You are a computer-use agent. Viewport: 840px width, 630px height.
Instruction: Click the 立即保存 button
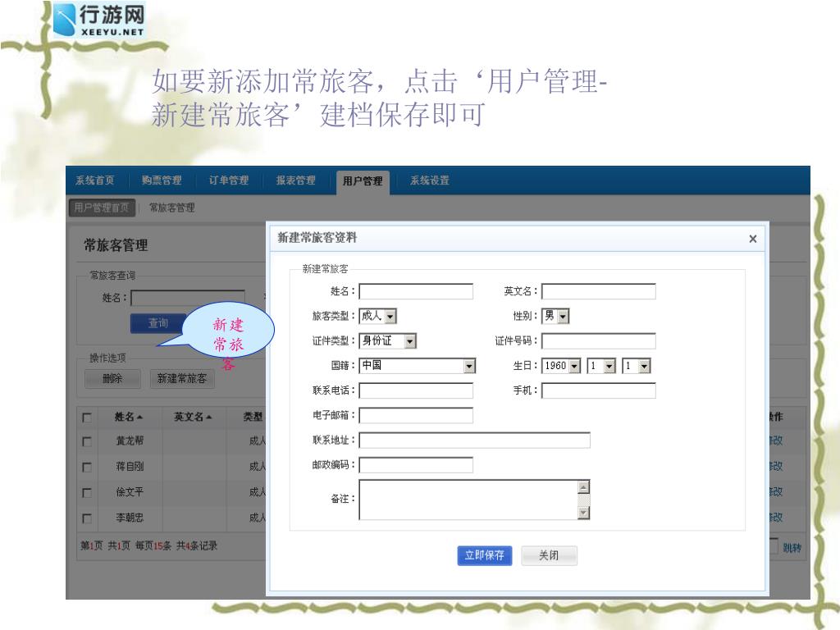484,555
